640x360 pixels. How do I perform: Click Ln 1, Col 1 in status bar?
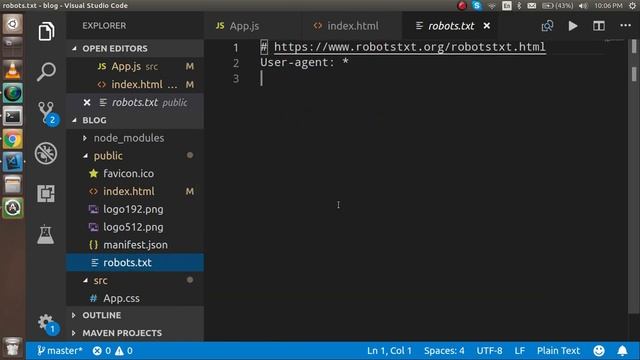pyautogui.click(x=389, y=351)
